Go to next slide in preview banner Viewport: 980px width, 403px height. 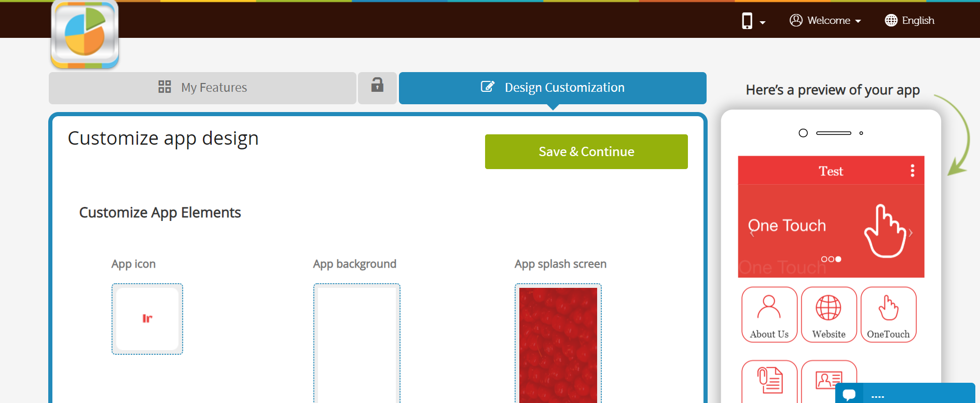(x=910, y=233)
